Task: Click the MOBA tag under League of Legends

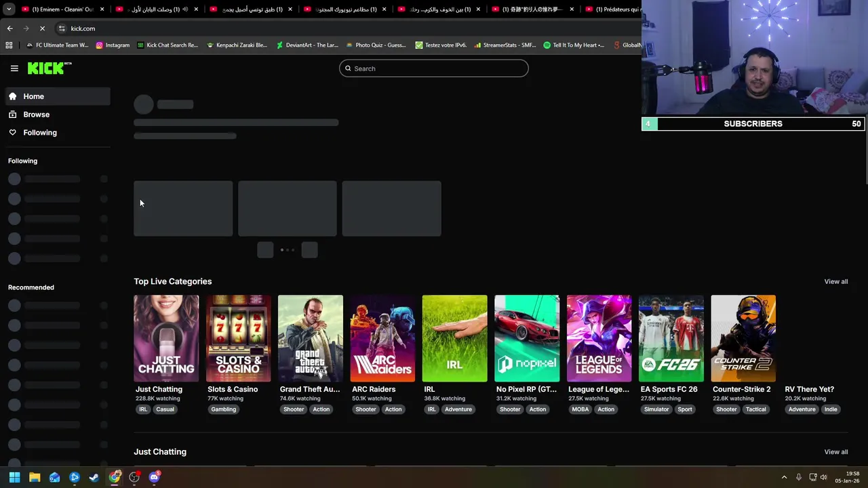Action: click(x=580, y=409)
